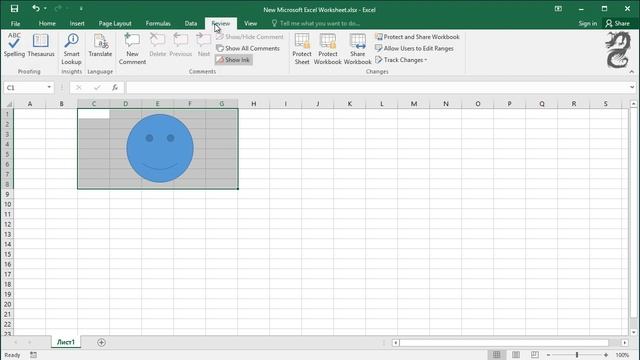Click the Cancel entry X icon in the formula bar
Screen dimensions: 640x360
79,87
